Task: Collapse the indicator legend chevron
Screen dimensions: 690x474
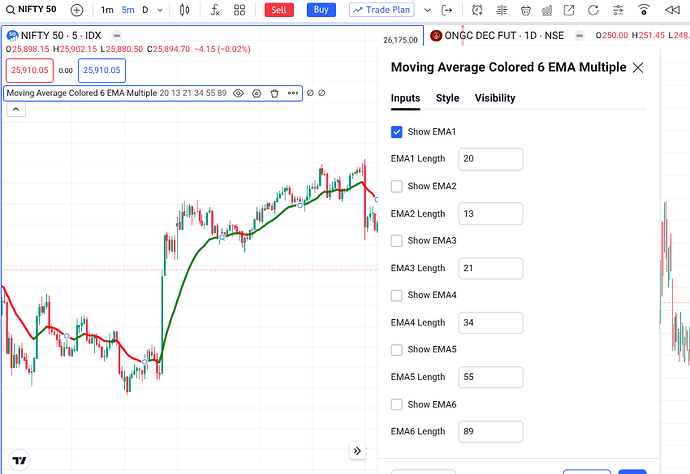Action: (16, 110)
